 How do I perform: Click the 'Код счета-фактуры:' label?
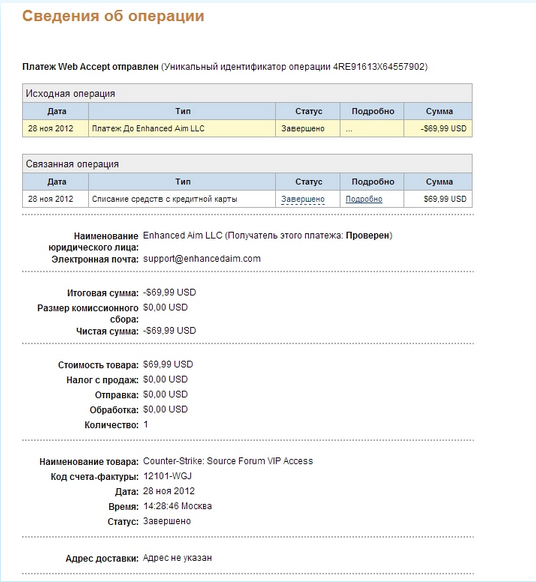[x=95, y=477]
